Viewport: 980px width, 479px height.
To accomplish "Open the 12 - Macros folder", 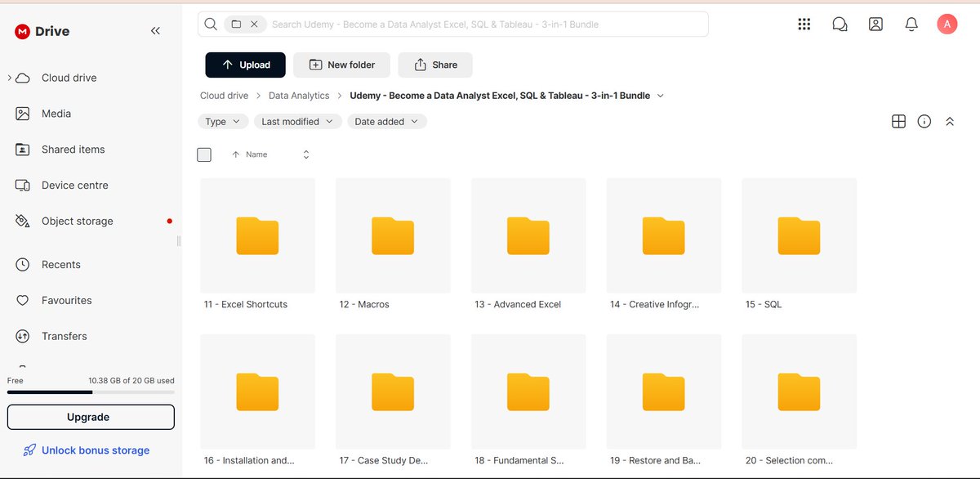I will pos(393,244).
